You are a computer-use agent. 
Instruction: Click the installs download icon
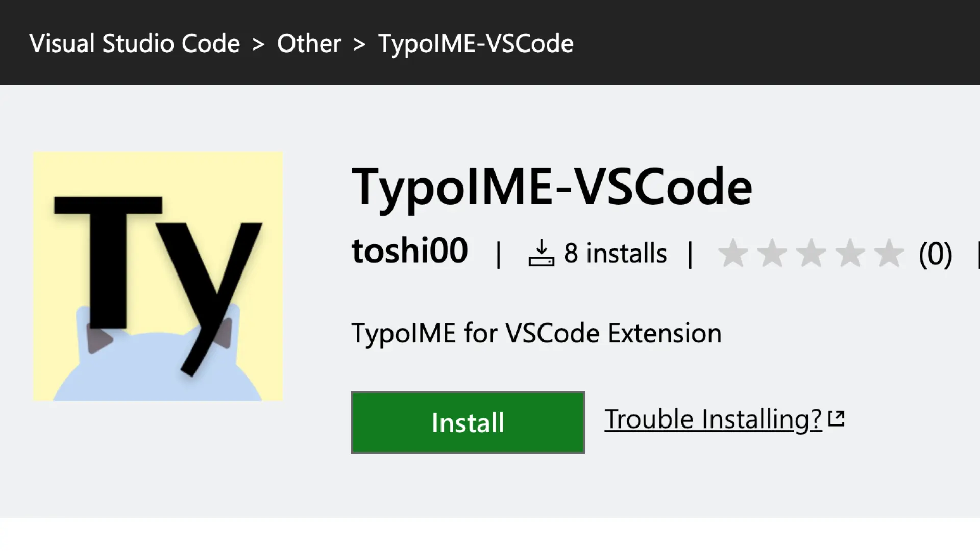541,253
